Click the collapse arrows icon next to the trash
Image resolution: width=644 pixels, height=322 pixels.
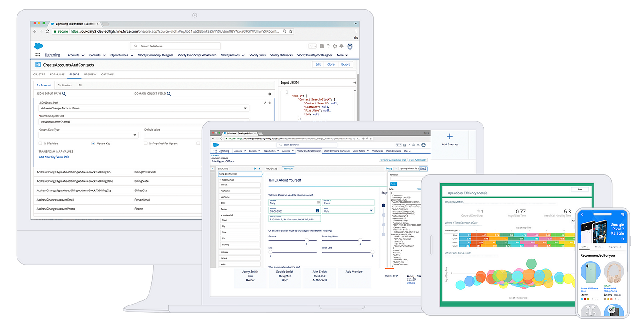265,103
